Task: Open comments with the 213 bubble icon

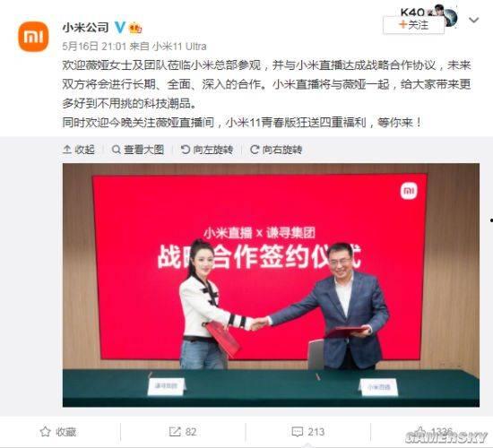Action: point(307,432)
